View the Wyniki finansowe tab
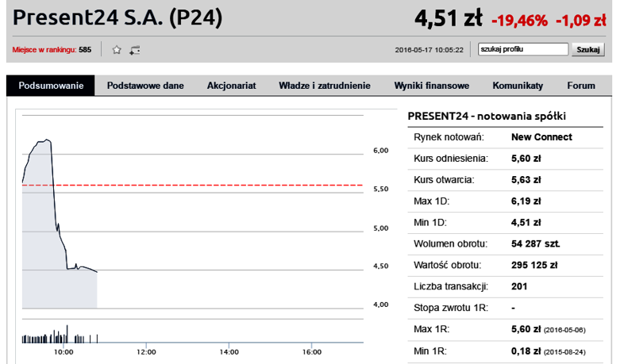 [x=431, y=86]
